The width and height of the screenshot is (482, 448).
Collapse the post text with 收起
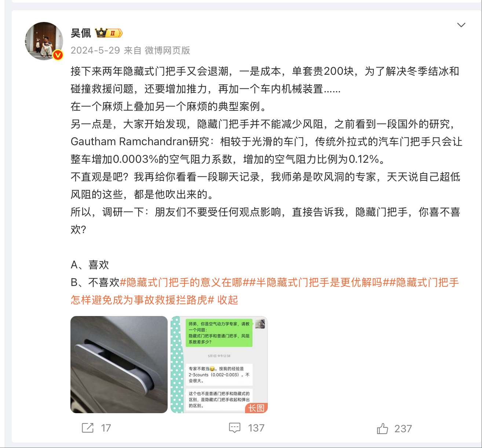point(228,300)
